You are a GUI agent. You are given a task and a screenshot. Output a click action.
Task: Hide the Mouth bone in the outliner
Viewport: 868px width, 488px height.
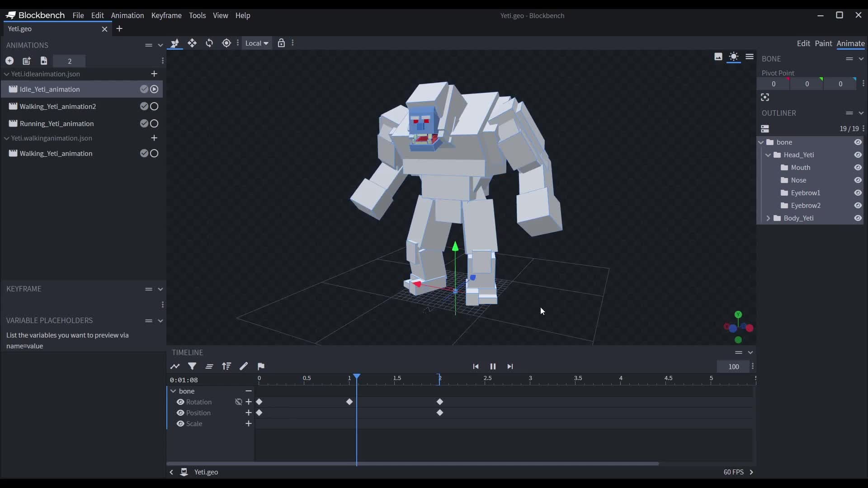858,168
